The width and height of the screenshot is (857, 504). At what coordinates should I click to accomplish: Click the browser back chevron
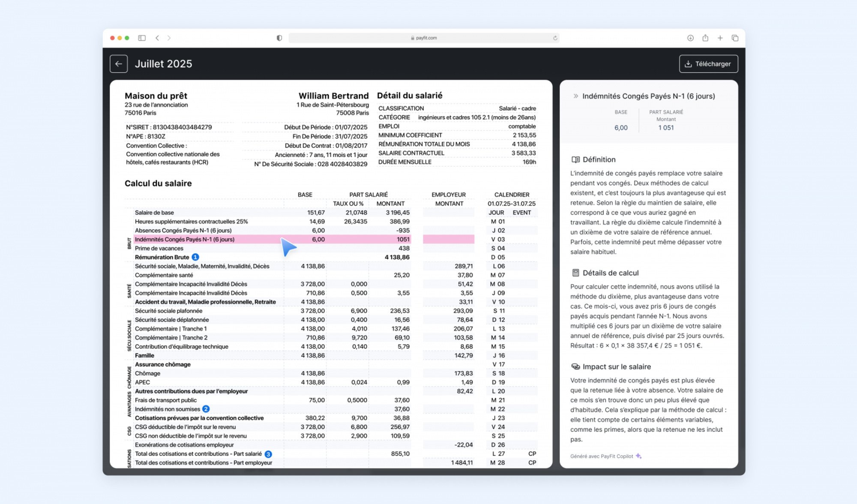click(x=158, y=38)
